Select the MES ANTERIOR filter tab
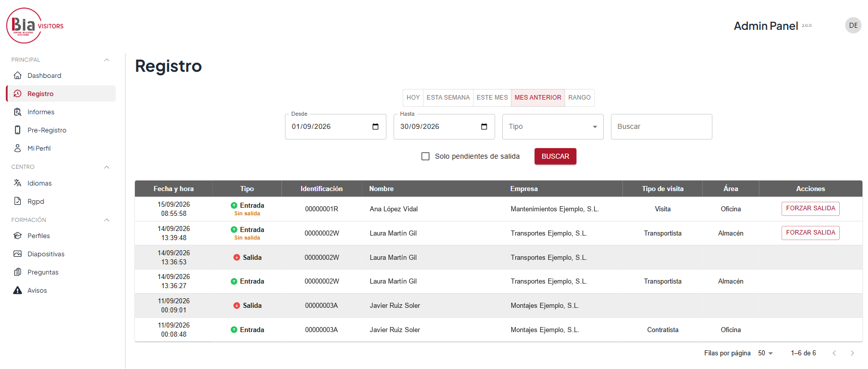 coord(538,98)
